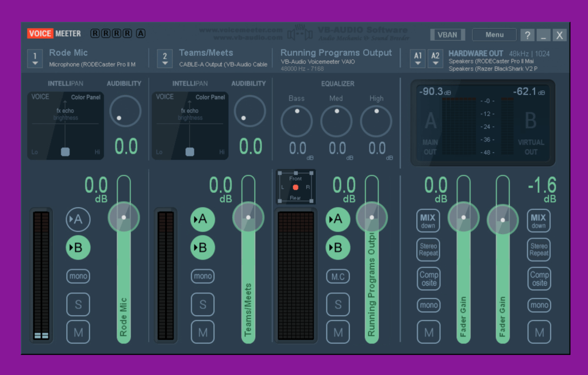
Task: Click the Color Panel label on Teams/Meets
Action: [x=210, y=97]
